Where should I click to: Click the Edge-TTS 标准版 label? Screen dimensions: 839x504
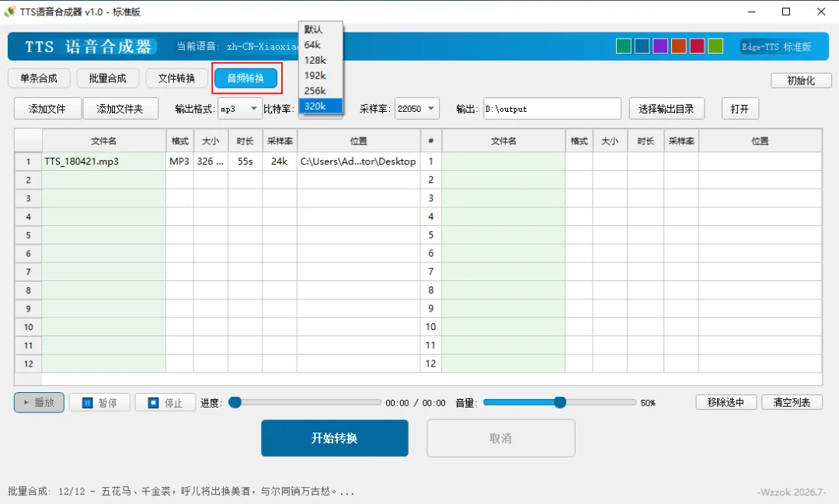pos(776,47)
